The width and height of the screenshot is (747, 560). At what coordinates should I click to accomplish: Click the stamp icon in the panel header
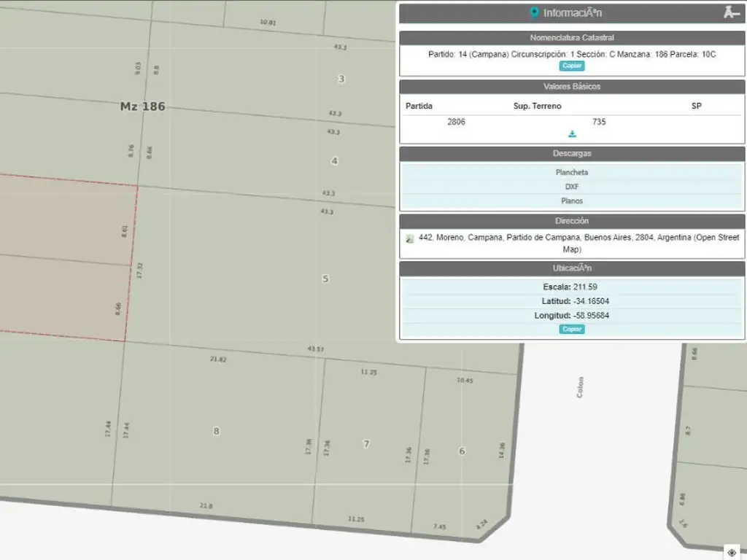731,12
